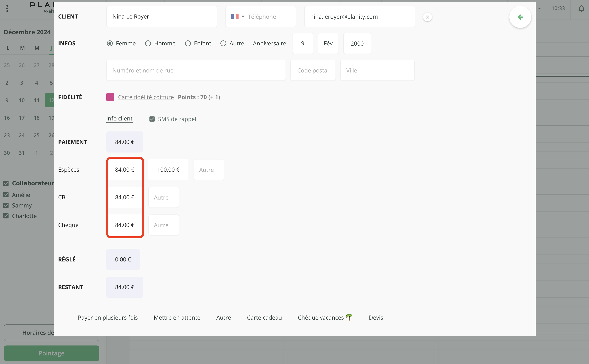Uncheck the Amélie collaborator checkbox
This screenshot has height=364, width=589.
6,195
